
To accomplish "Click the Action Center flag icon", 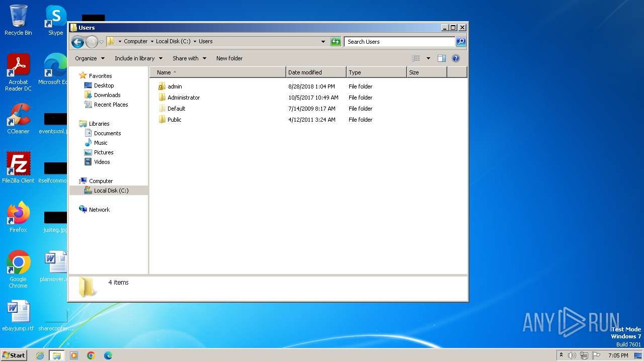I will [x=596, y=355].
